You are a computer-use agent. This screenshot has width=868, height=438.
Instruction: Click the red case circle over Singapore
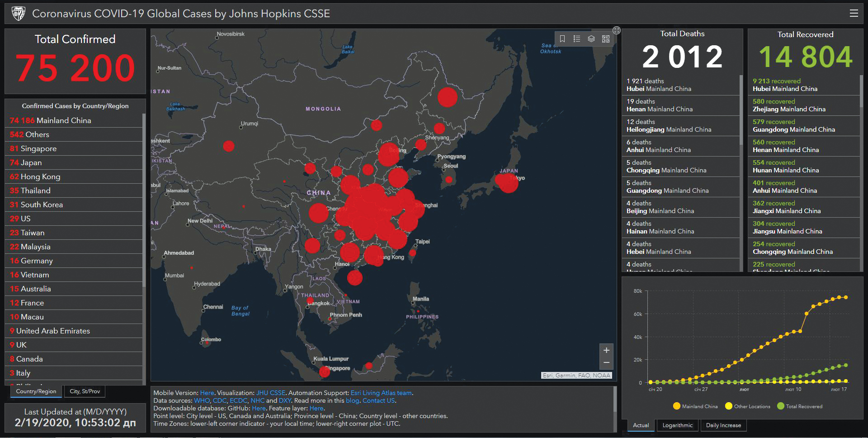point(324,372)
